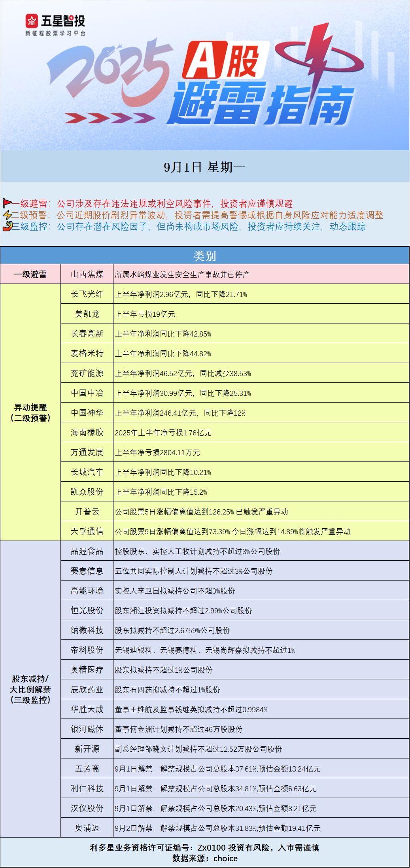Select the 万通发展 stock name
This screenshot has width=410, height=868.
(87, 452)
